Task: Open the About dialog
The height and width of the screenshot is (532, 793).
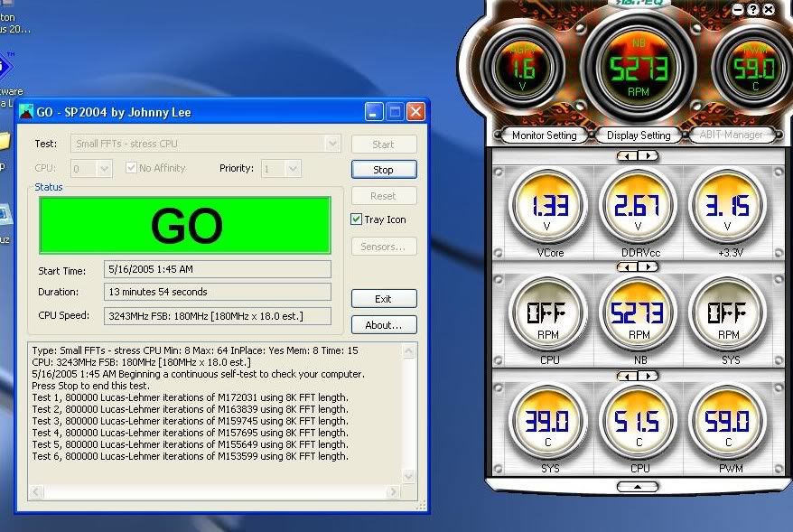Action: pos(384,325)
